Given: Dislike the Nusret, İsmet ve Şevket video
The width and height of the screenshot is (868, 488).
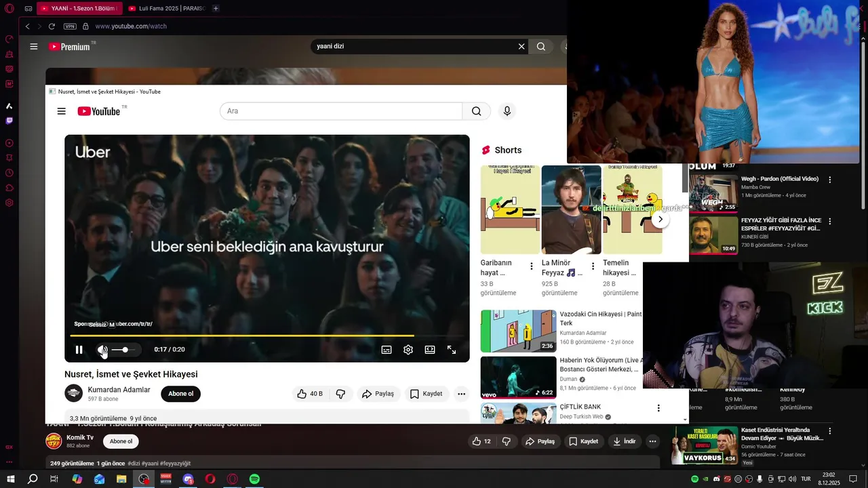Looking at the screenshot, I should click(x=340, y=394).
